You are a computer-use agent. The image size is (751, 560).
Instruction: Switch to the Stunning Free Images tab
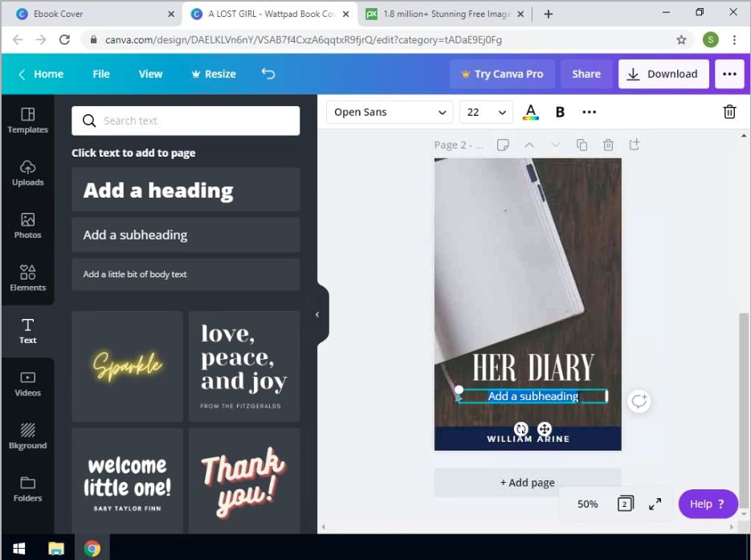[446, 14]
